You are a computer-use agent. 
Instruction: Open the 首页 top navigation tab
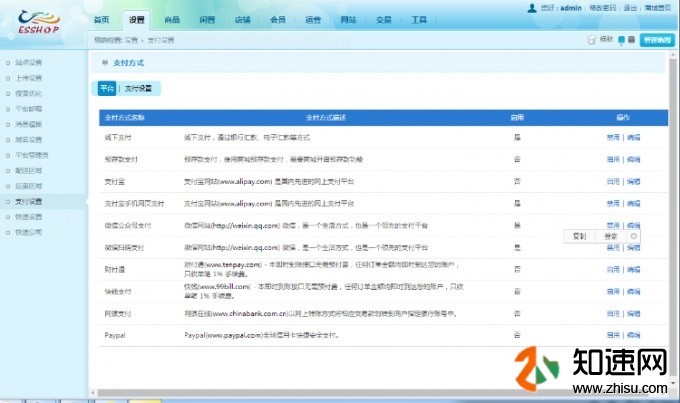tap(101, 20)
